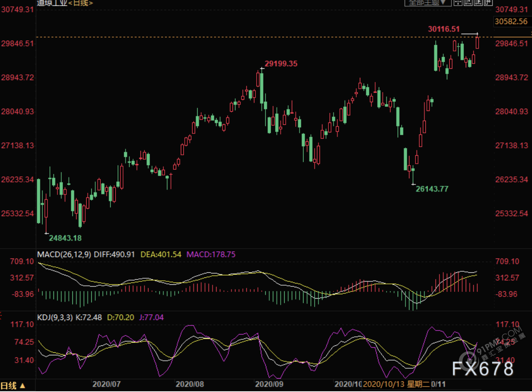Screen dimensions: 532x392
Task: Click the right MACD axis value -83.96
Action: (506, 294)
